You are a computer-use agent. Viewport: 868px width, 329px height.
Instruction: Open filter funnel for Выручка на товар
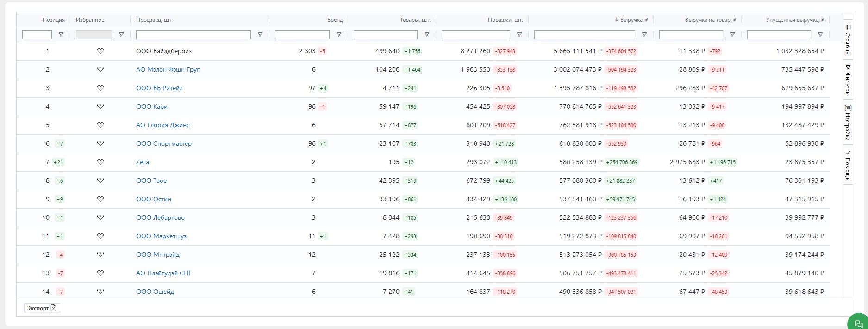(x=732, y=35)
